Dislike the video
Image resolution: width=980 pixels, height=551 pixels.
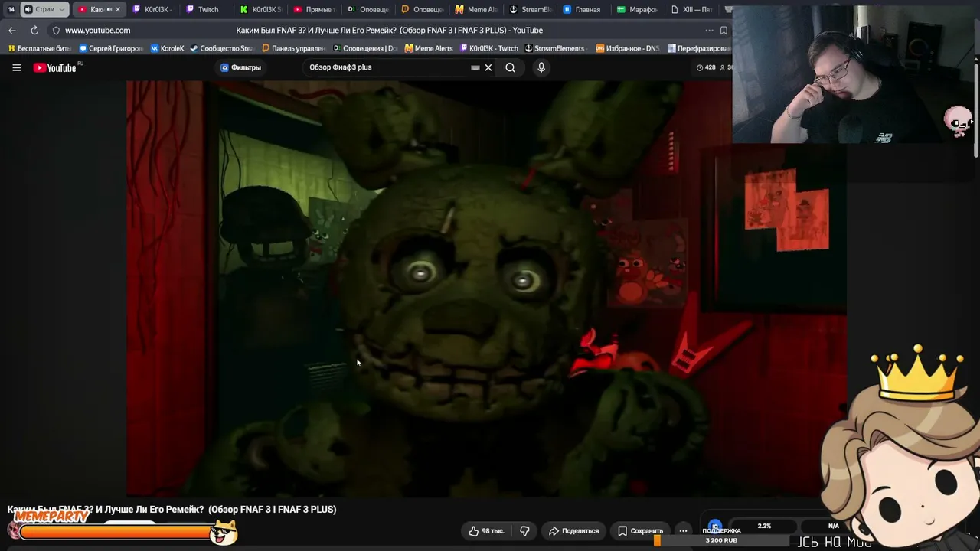point(524,530)
